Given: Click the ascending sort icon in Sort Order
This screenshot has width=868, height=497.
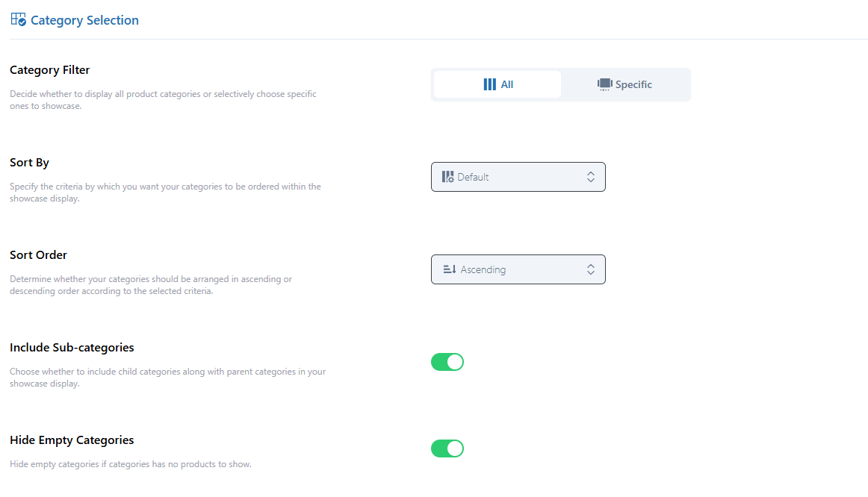Looking at the screenshot, I should [x=450, y=269].
